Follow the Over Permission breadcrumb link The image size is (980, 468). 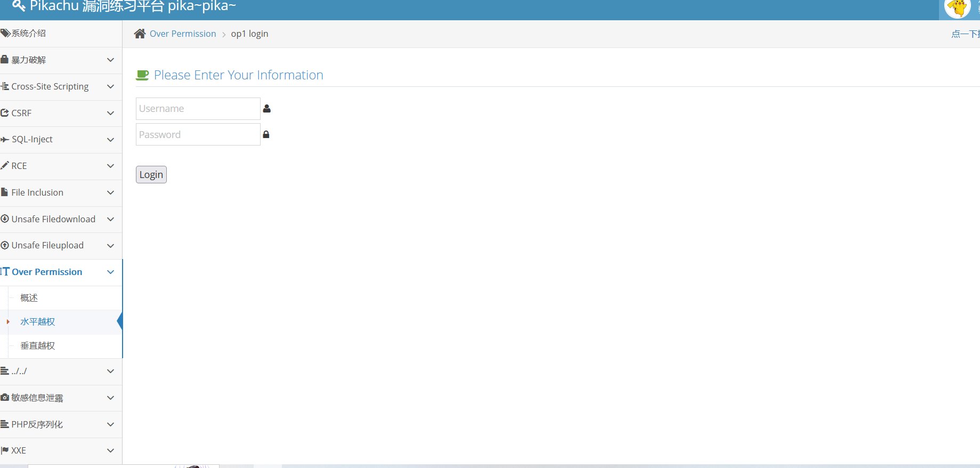point(183,34)
